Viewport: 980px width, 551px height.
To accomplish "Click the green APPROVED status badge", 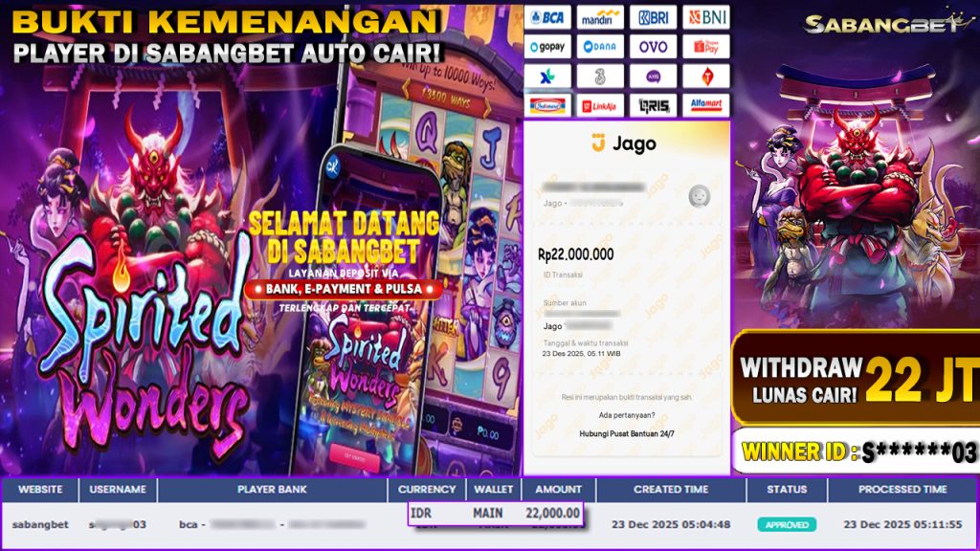I will pyautogui.click(x=787, y=525).
